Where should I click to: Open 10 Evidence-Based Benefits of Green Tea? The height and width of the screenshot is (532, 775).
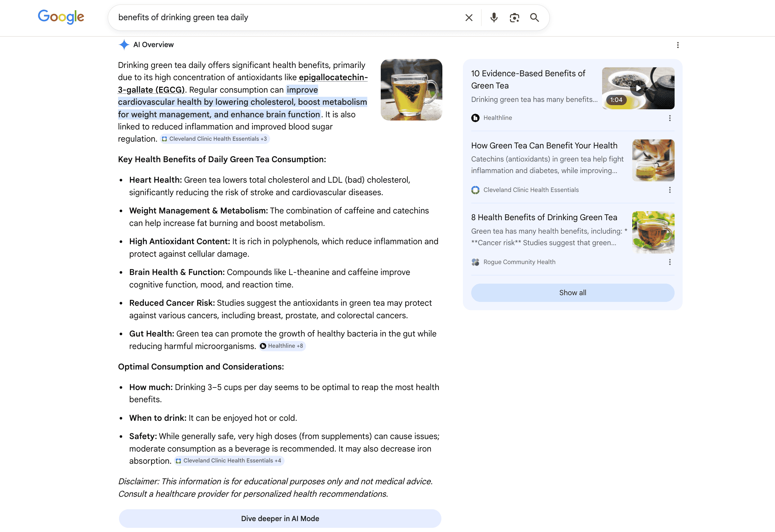coord(528,80)
